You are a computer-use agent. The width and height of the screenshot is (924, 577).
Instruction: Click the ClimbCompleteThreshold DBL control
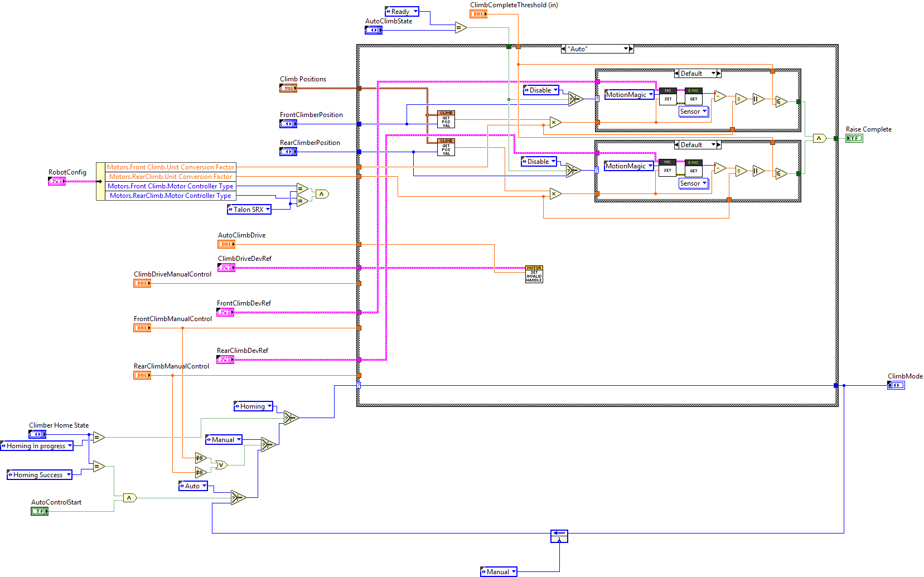pyautogui.click(x=477, y=14)
